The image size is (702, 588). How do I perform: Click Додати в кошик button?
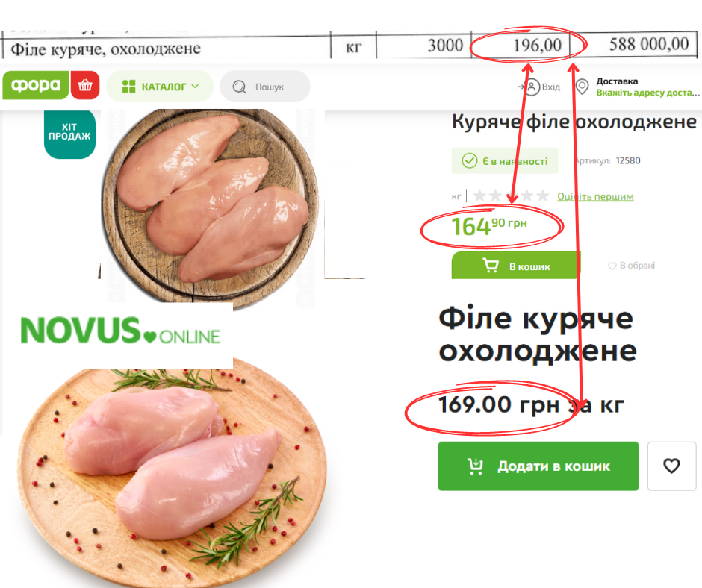(538, 466)
